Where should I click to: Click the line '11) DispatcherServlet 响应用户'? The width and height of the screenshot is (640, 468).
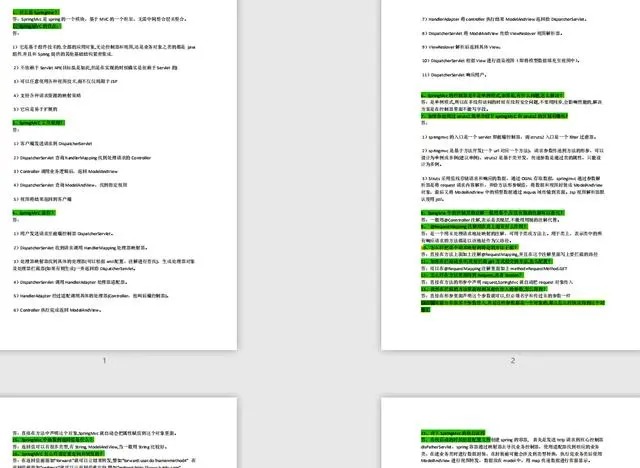(454, 75)
